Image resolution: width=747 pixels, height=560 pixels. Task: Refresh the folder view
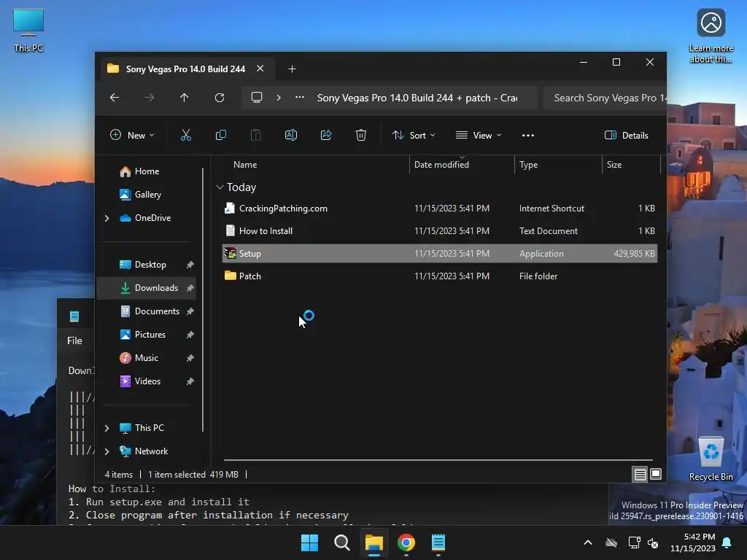point(220,98)
